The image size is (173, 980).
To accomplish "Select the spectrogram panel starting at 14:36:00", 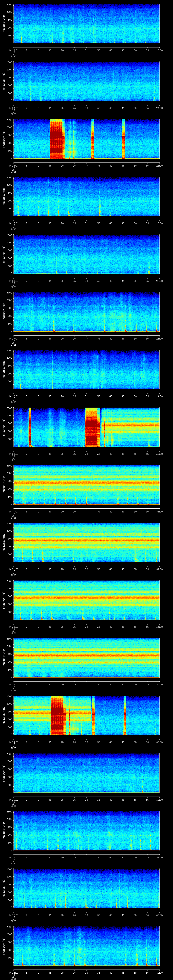I will tap(86, 831).
